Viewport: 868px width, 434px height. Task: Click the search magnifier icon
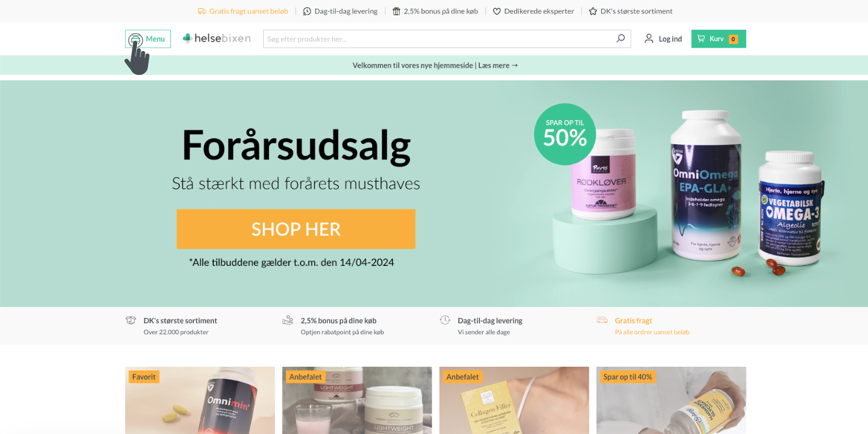621,39
